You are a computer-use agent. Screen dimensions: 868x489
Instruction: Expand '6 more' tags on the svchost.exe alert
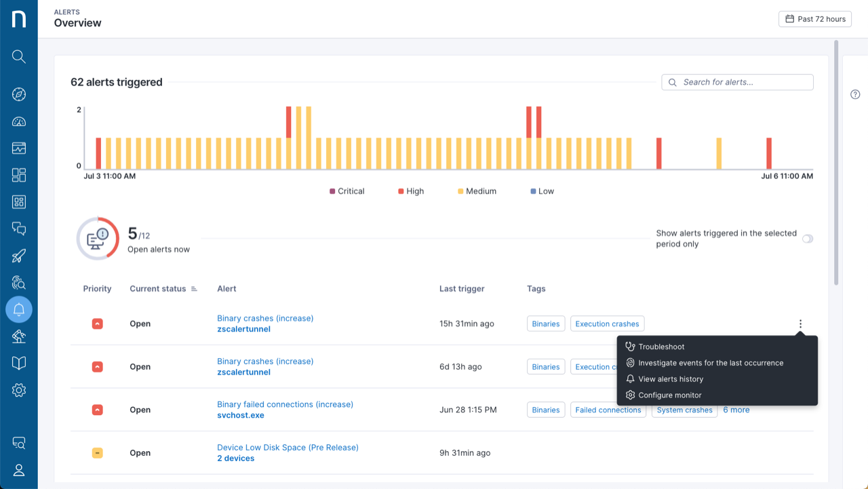click(x=736, y=410)
